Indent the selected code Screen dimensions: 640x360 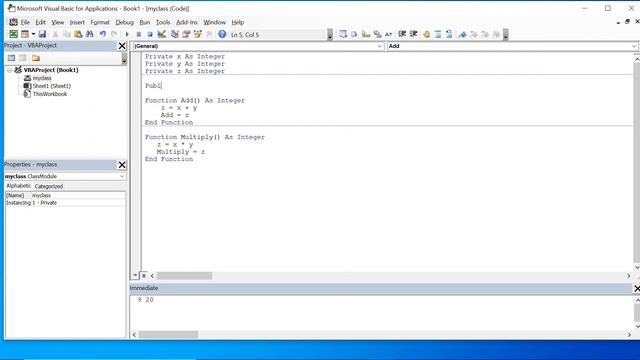click(402, 34)
